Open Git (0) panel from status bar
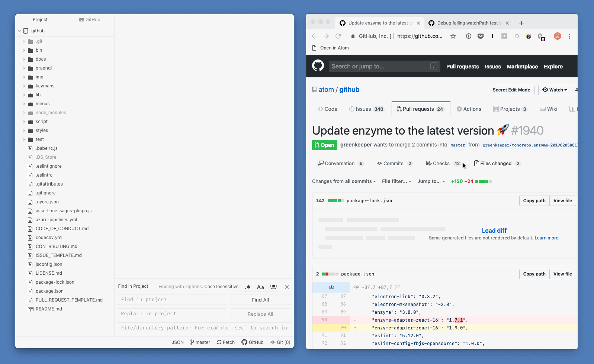Image resolution: width=594 pixels, height=364 pixels. [x=280, y=342]
